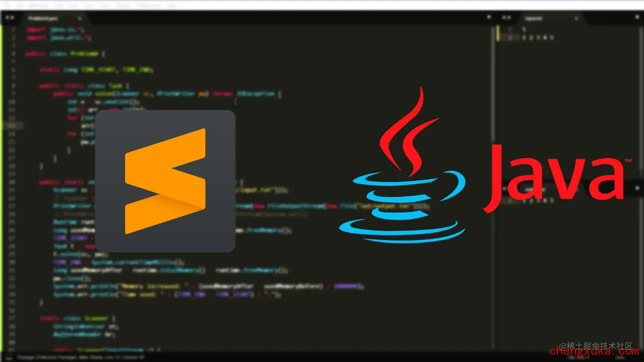Open the tab list dropdown of the lower right pane
This screenshot has width=644, height=362.
click(x=637, y=188)
